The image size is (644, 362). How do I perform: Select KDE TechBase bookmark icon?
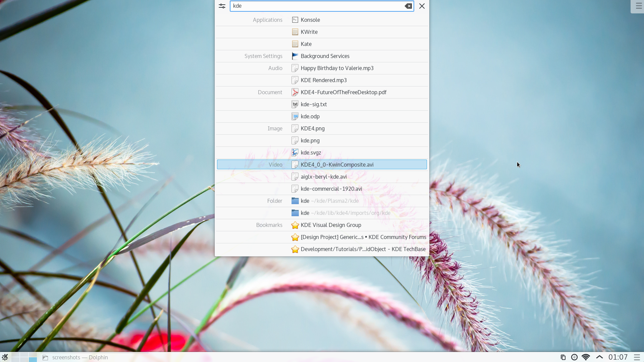point(294,249)
